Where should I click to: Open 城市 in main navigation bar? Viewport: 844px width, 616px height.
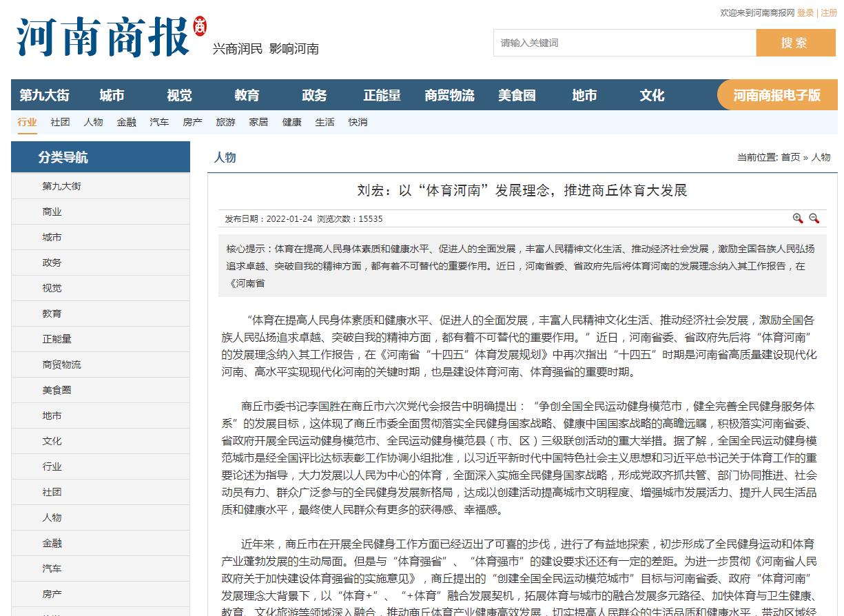(112, 95)
